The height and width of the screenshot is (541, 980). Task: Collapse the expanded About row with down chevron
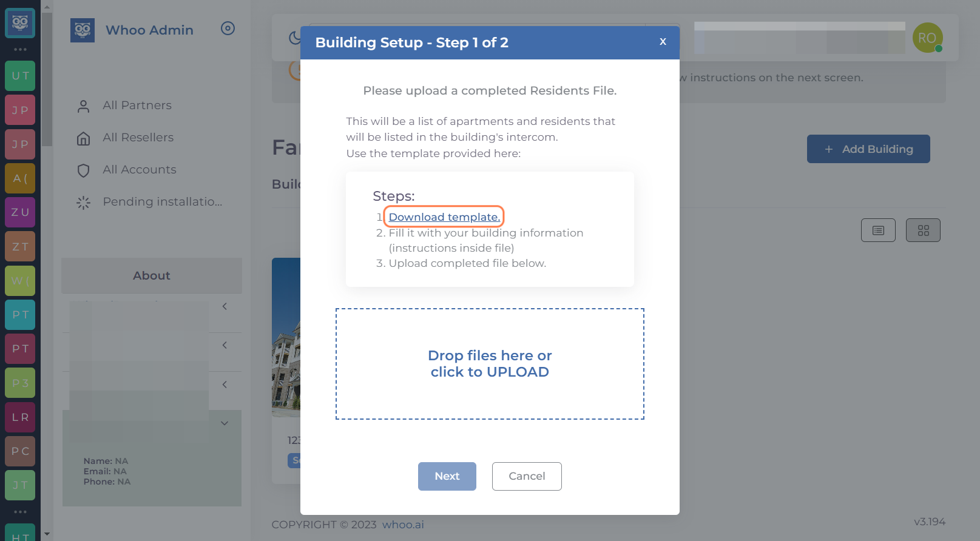(225, 423)
